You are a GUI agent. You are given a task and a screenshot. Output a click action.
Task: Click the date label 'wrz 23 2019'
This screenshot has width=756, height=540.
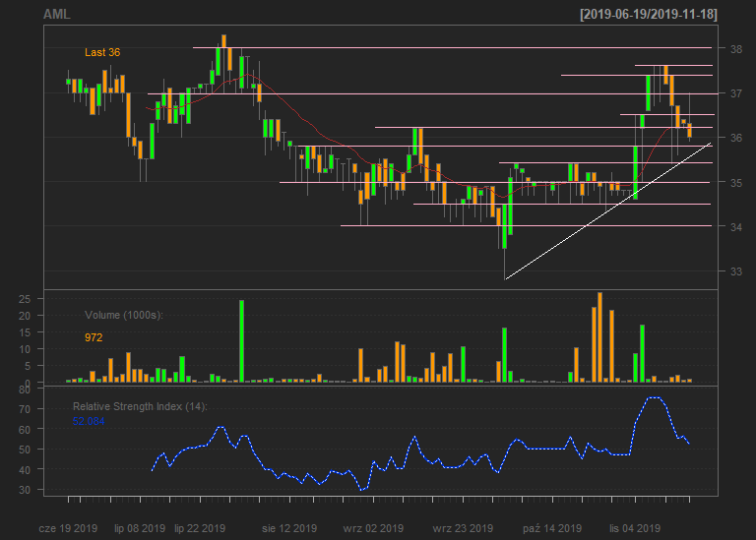pos(463,528)
